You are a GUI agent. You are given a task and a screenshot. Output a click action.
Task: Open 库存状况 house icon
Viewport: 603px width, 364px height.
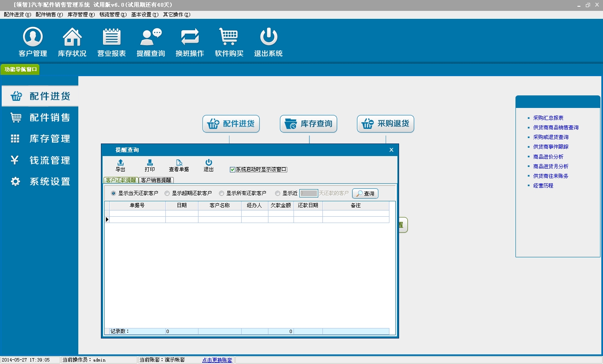(72, 42)
